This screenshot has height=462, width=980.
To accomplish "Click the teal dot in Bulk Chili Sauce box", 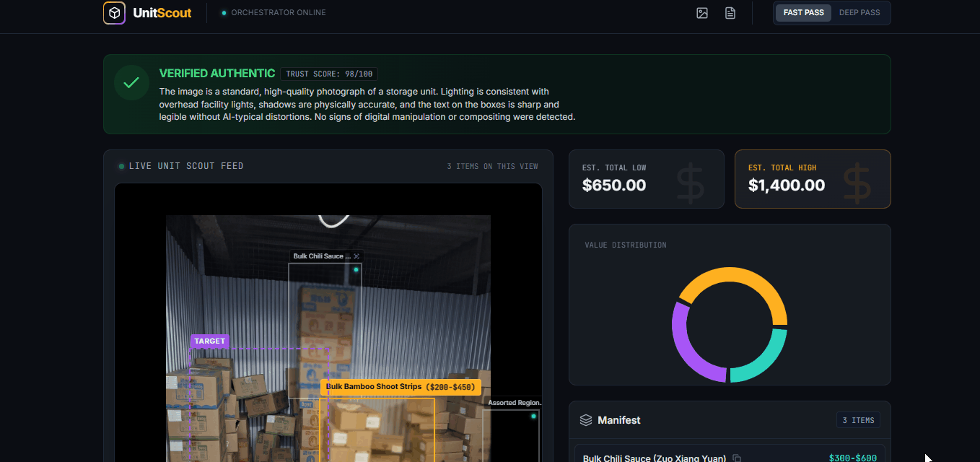I will [356, 270].
